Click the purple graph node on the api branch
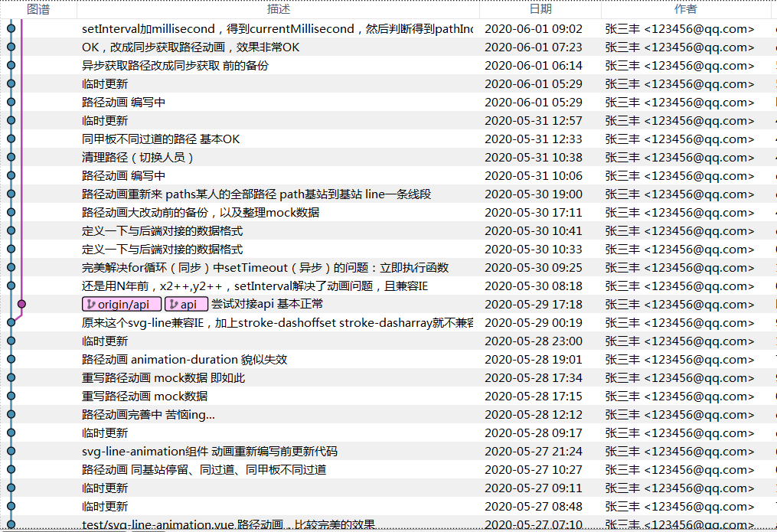 [x=21, y=304]
